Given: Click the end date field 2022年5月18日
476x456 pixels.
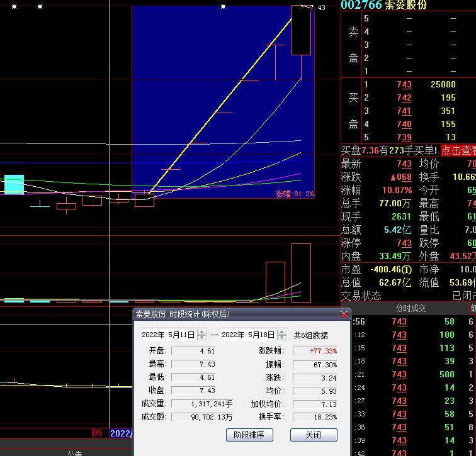Looking at the screenshot, I should [x=247, y=335].
